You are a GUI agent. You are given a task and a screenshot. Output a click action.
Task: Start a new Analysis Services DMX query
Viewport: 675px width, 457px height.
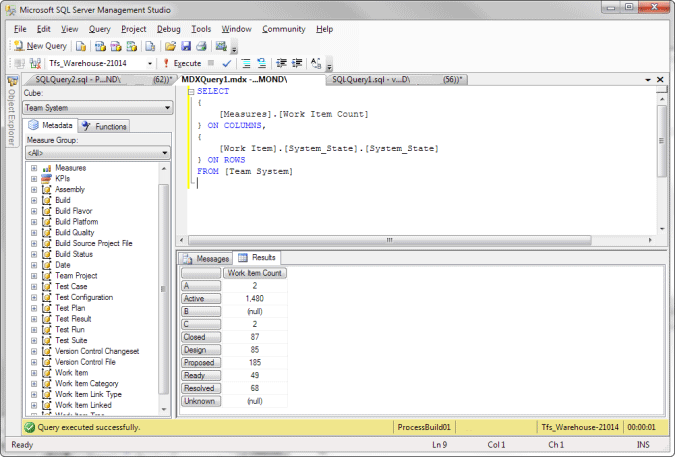click(116, 46)
